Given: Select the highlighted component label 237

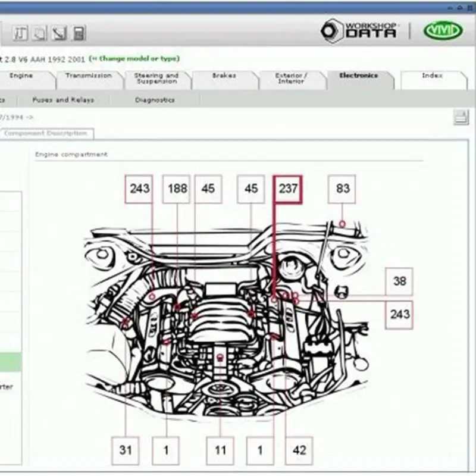Looking at the screenshot, I should 288,189.
